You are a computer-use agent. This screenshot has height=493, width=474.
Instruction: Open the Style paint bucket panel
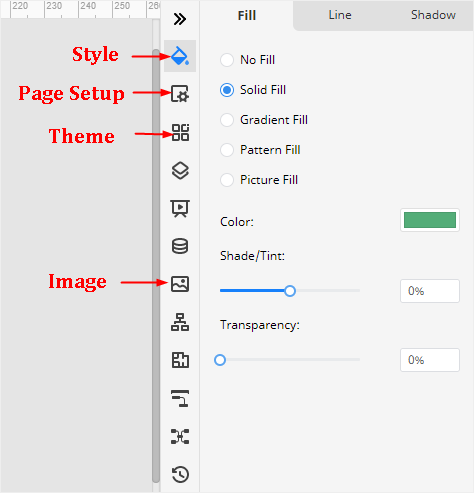coord(180,56)
